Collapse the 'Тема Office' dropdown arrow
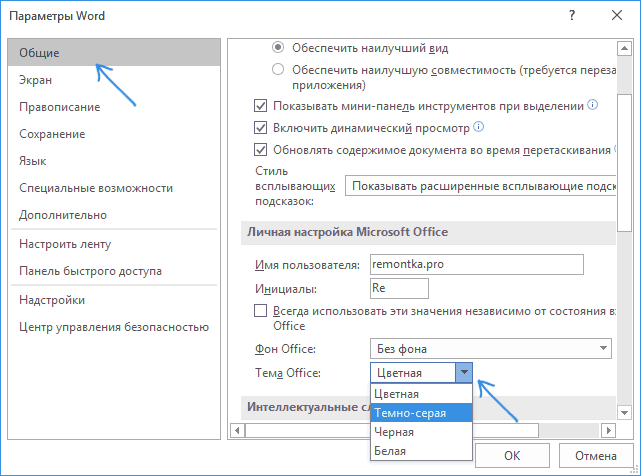This screenshot has width=641, height=476. click(464, 373)
